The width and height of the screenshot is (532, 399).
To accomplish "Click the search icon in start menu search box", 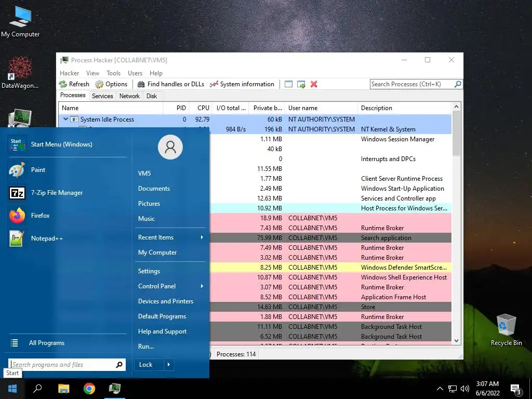I will [x=119, y=365].
